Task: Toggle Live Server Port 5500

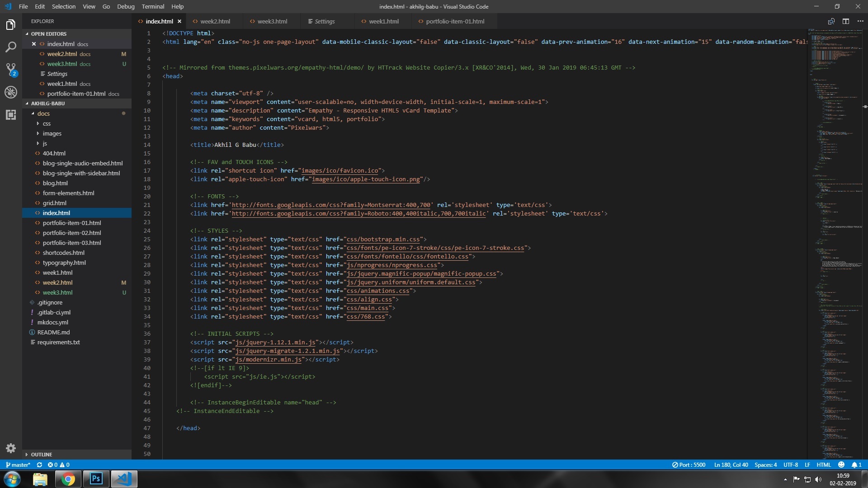Action: [x=689, y=465]
